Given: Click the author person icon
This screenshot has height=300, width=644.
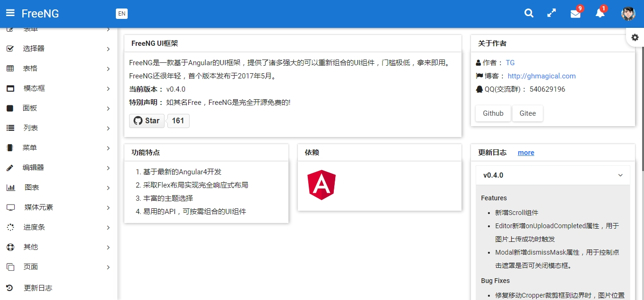Looking at the screenshot, I should (x=478, y=63).
